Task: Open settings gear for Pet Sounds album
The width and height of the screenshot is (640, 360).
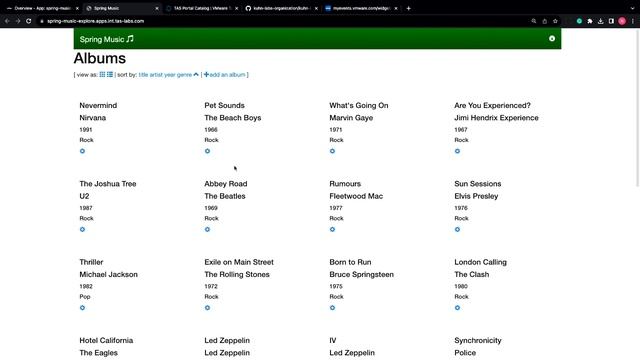Action: (x=207, y=151)
